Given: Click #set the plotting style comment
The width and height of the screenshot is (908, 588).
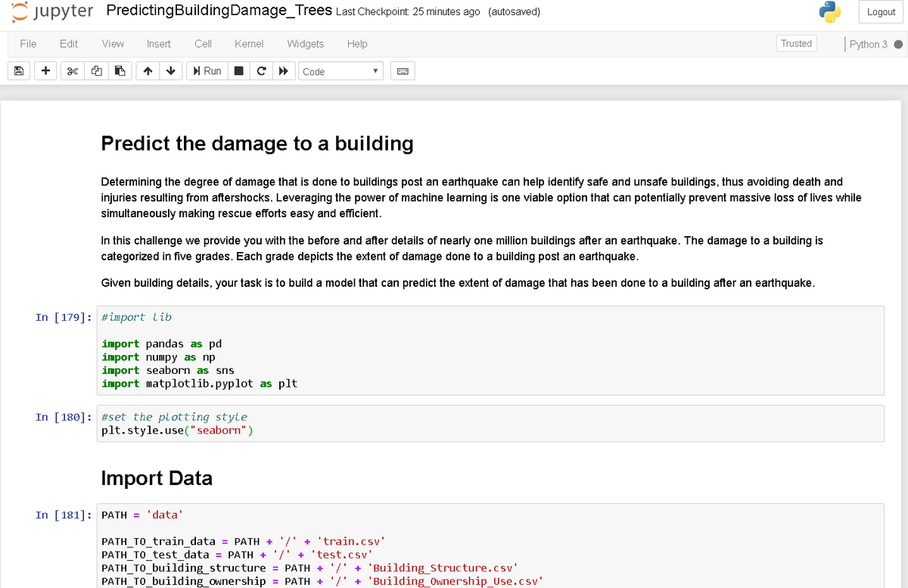Looking at the screenshot, I should point(174,417).
